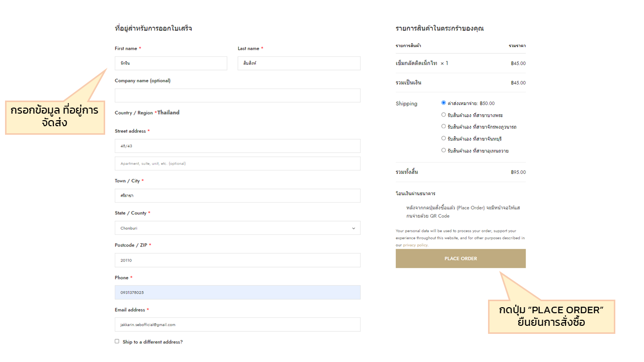Click the เข็มกลัดติดเน็กไท product item in cart

click(x=416, y=63)
